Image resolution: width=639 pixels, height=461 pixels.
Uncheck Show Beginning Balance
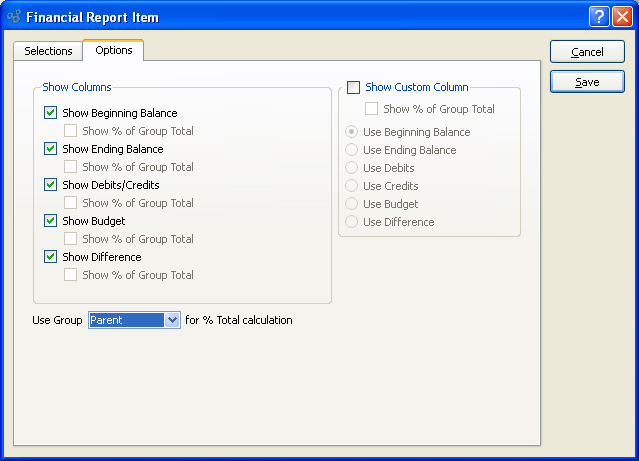[51, 113]
